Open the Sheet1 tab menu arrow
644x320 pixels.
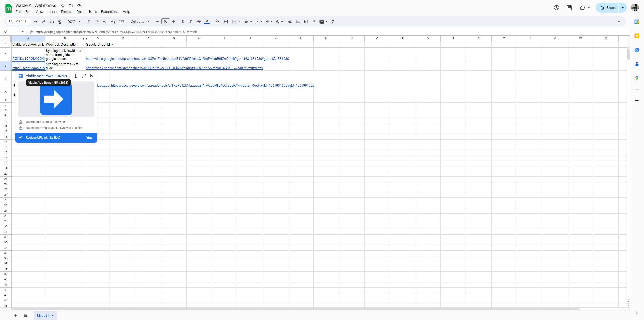click(53, 316)
